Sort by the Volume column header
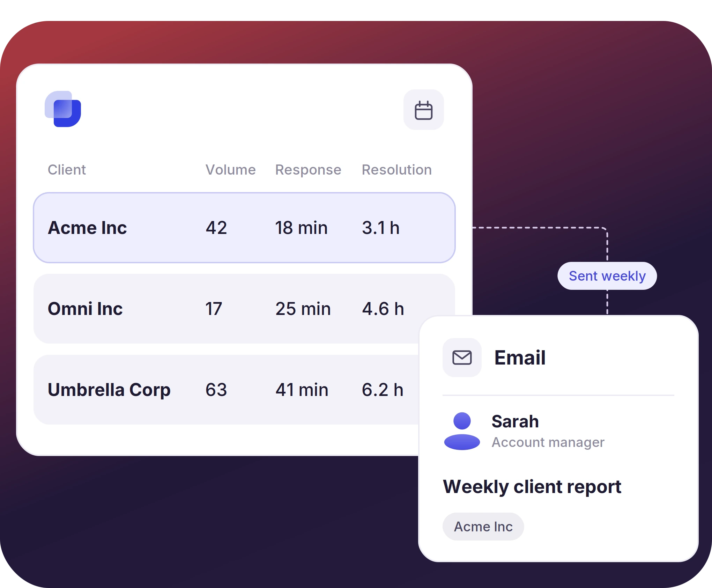 point(230,170)
